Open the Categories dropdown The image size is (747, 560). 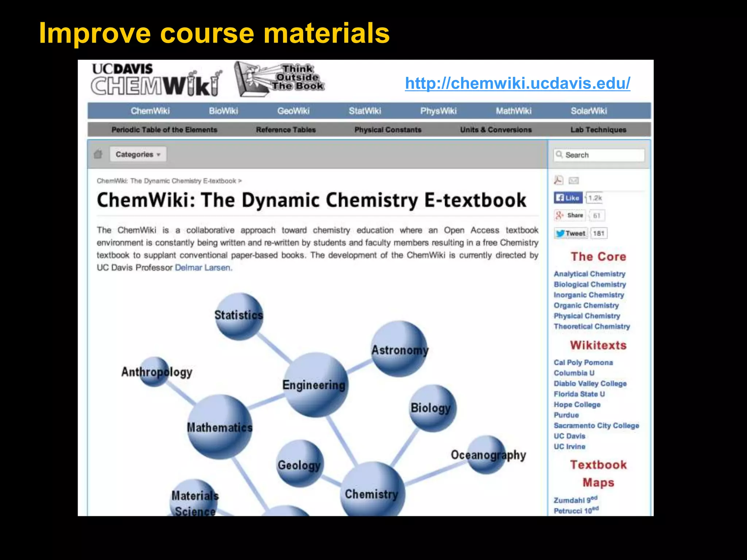[x=138, y=154]
